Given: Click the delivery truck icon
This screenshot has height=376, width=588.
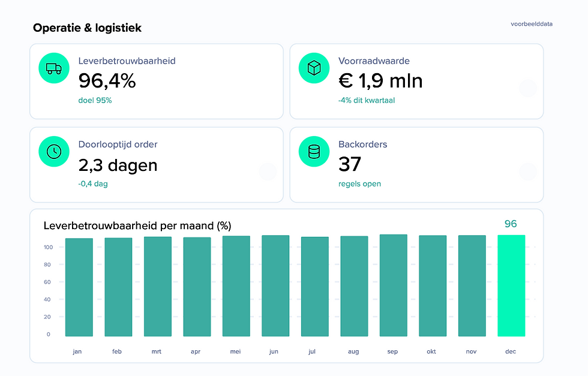Looking at the screenshot, I should coord(54,68).
